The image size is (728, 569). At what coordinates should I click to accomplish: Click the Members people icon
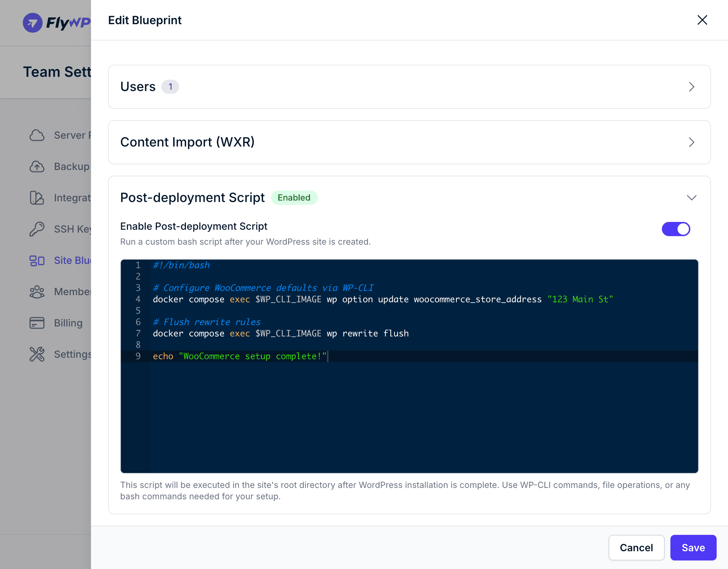point(37,292)
